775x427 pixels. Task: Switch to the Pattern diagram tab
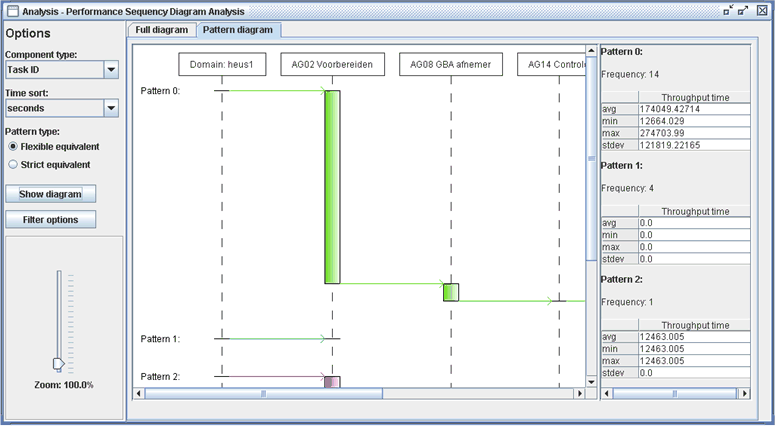[237, 30]
